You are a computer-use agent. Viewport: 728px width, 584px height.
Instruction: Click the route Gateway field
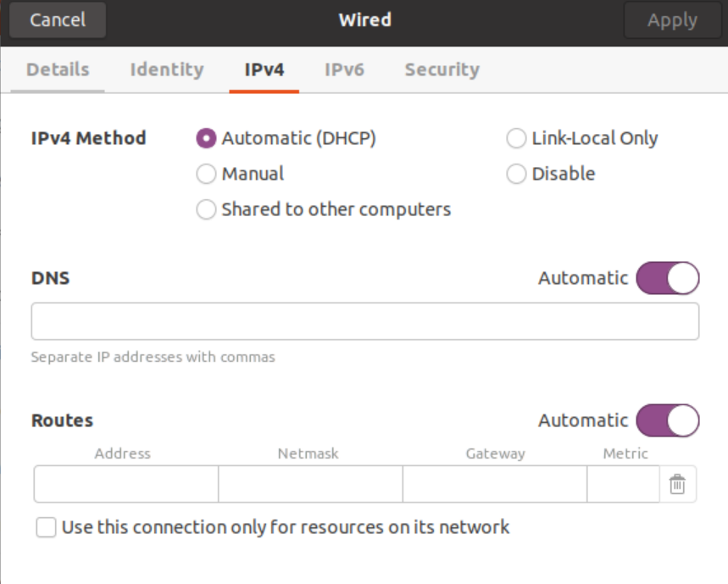click(x=495, y=484)
